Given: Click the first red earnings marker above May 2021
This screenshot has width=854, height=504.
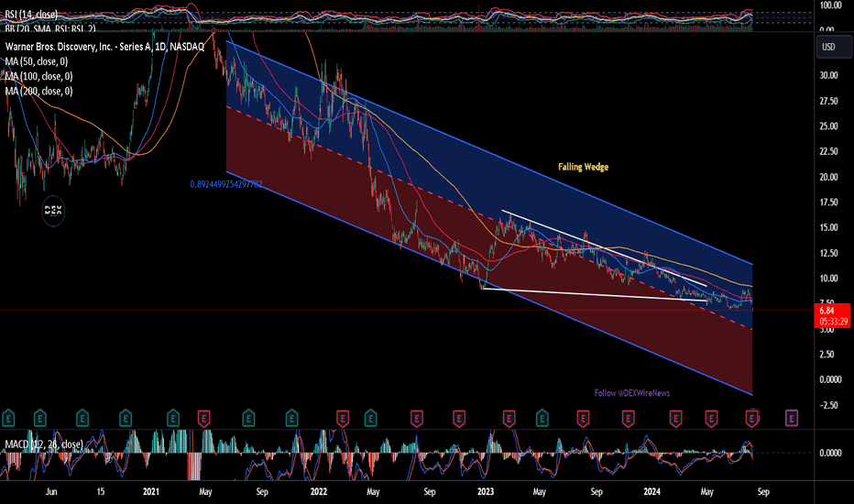Looking at the screenshot, I should pyautogui.click(x=203, y=418).
